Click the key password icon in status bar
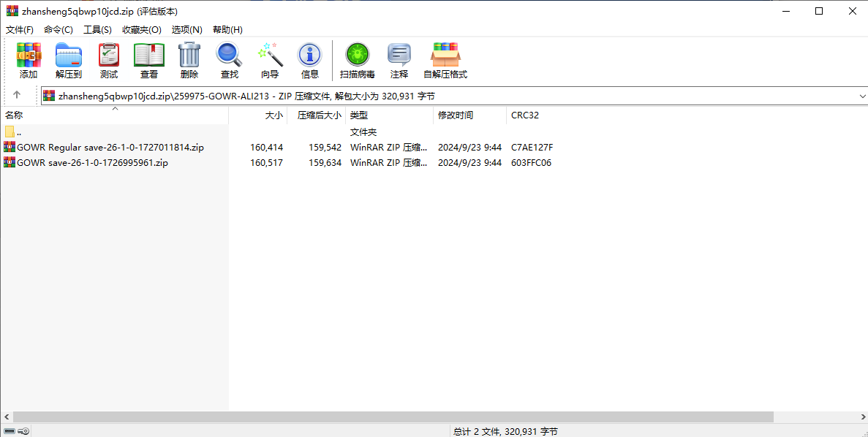This screenshot has width=868, height=437. [x=23, y=431]
